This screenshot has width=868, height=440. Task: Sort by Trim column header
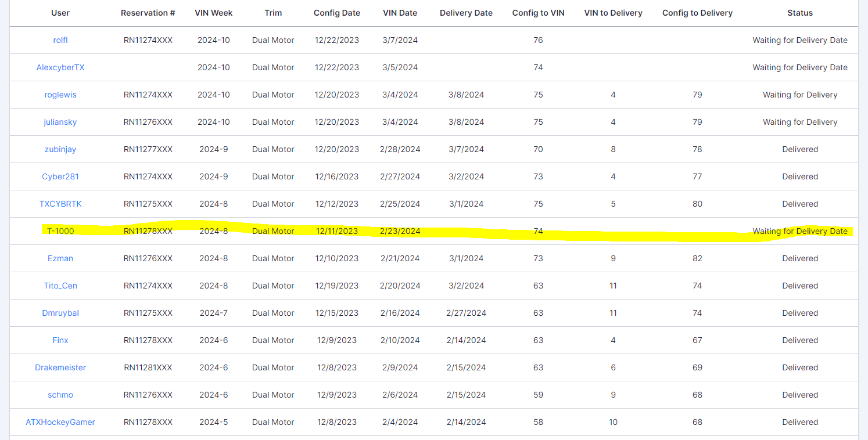(x=273, y=13)
